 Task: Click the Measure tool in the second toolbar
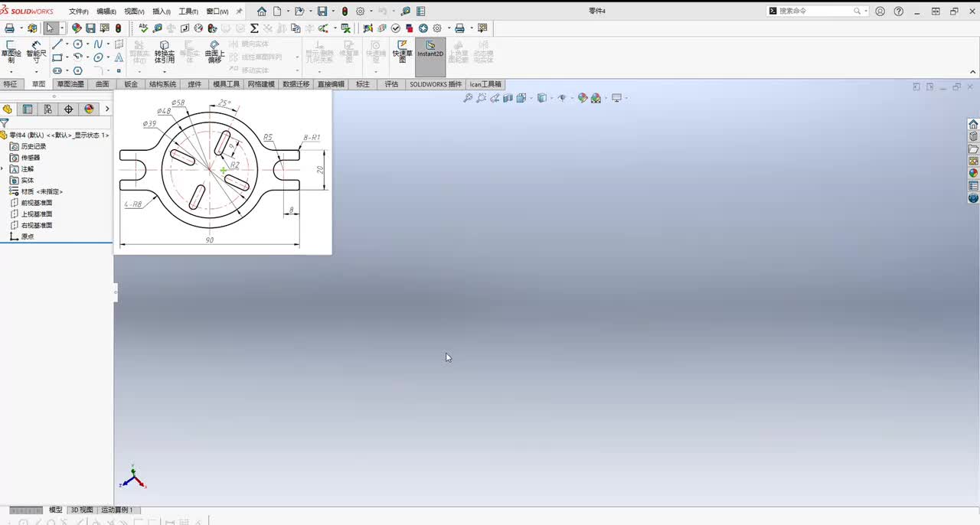tap(157, 28)
